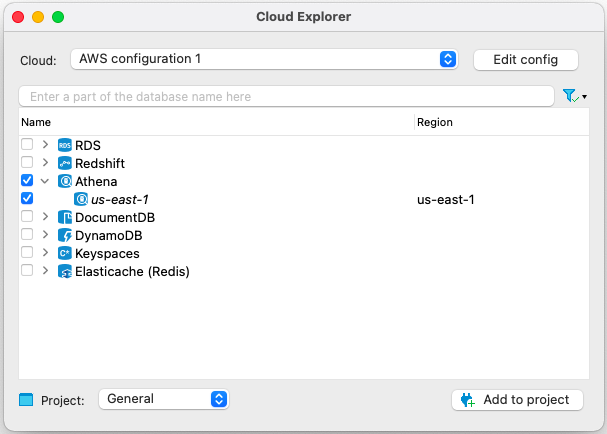Expand the Elasticache (Redis) tree node
Image resolution: width=607 pixels, height=434 pixels.
tap(45, 270)
